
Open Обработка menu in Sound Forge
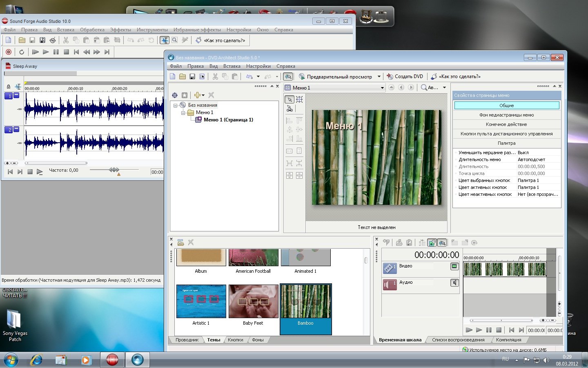pos(92,30)
